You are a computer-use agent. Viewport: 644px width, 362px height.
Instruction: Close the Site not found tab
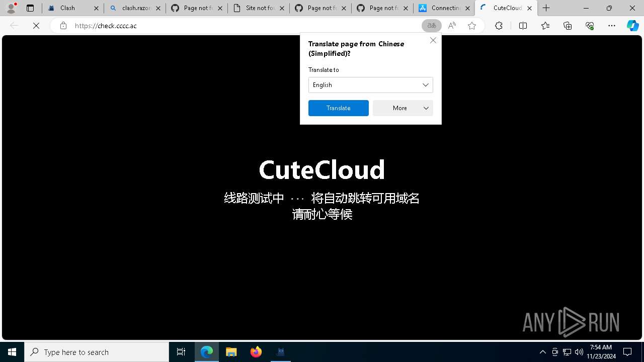[x=282, y=8]
